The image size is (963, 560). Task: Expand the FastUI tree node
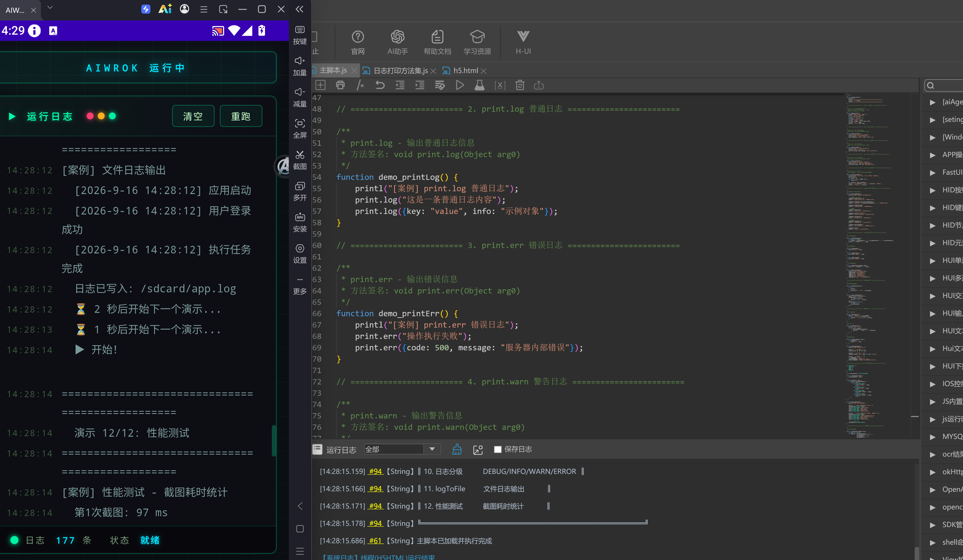(x=933, y=173)
